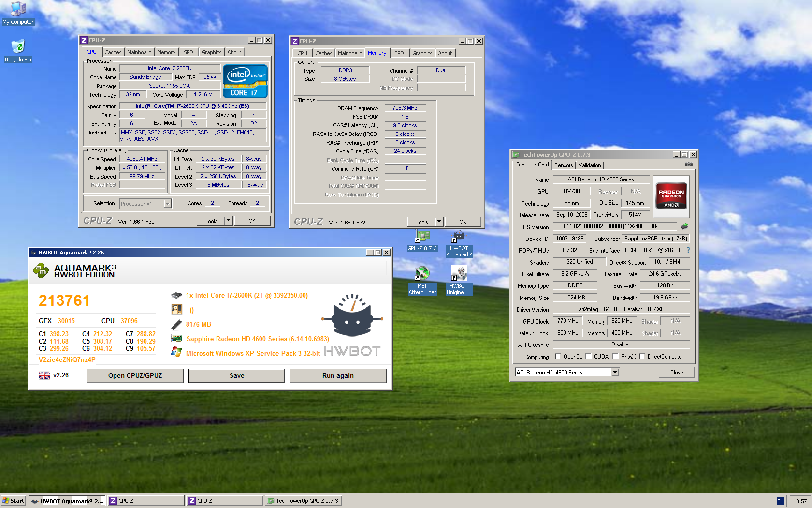Launch the HWBOT Unigine desktop shortcut
The width and height of the screenshot is (812, 508).
(x=459, y=281)
